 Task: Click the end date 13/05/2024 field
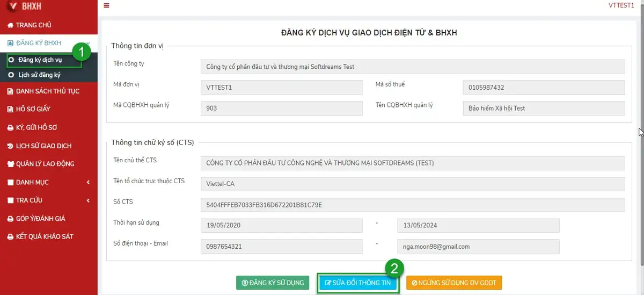[x=478, y=226]
